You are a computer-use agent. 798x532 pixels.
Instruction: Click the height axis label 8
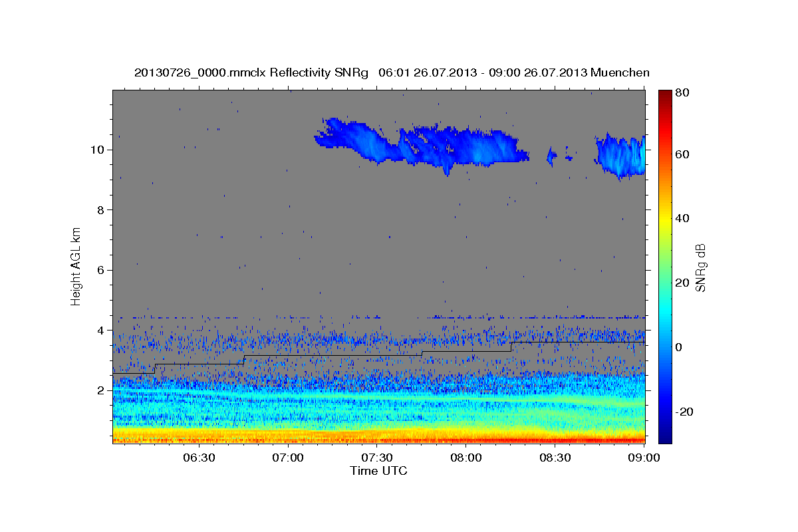coord(100,210)
